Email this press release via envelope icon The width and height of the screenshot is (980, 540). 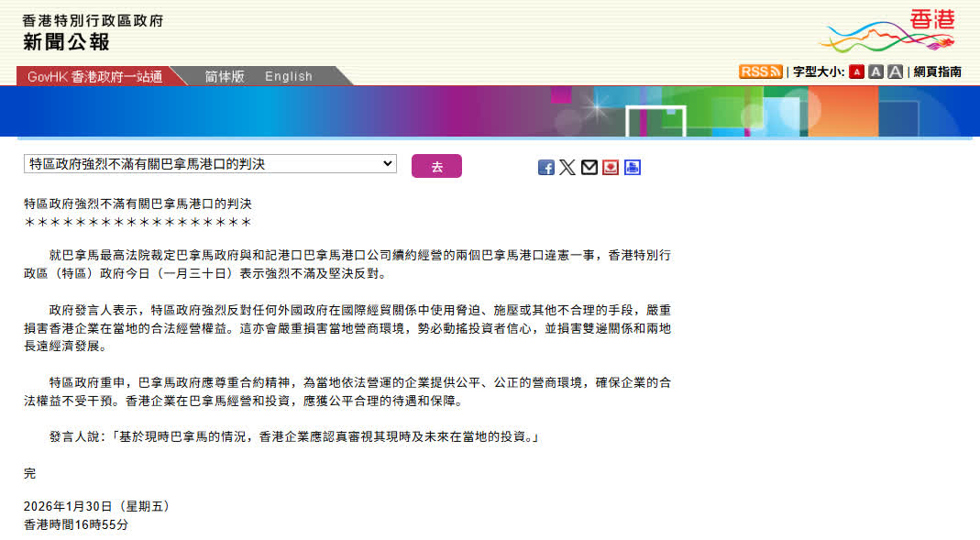coord(589,167)
